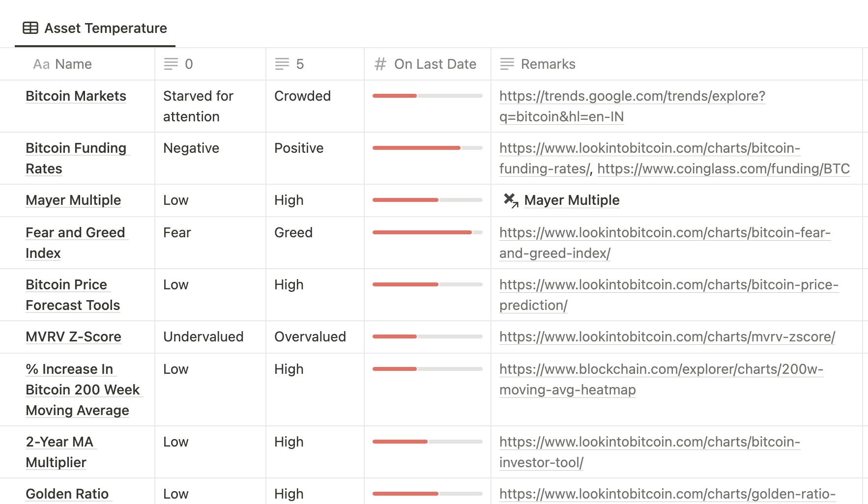The width and height of the screenshot is (868, 504).
Task: Click the Bitcoin Funding Rates progress bar
Action: point(427,148)
